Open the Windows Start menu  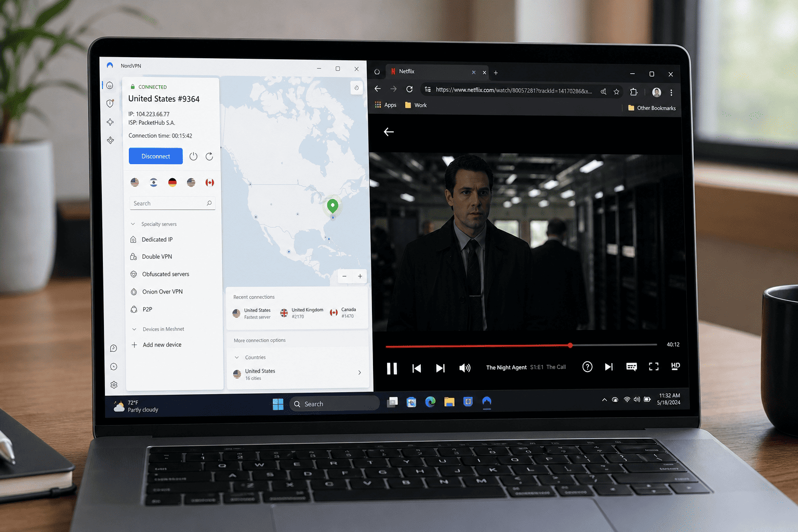pos(278,404)
